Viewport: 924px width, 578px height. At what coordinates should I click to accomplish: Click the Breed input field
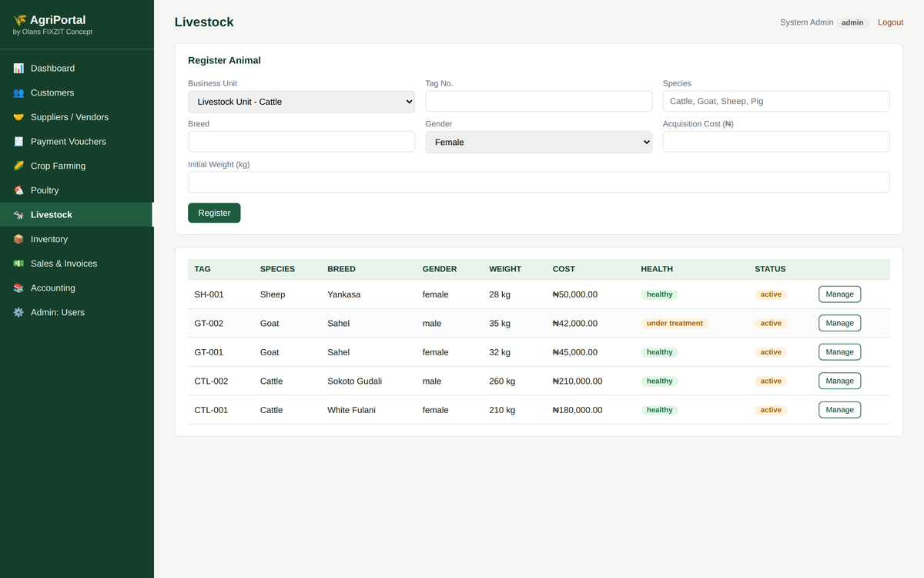point(301,142)
